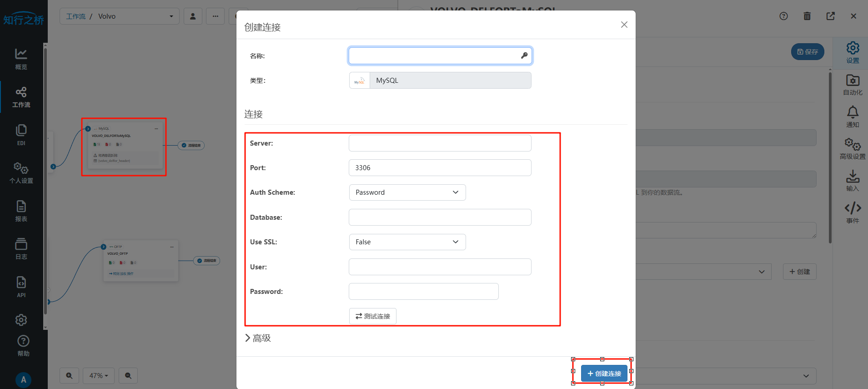The height and width of the screenshot is (389, 868).
Task: Click the 测试连接 test connection button
Action: (x=372, y=316)
